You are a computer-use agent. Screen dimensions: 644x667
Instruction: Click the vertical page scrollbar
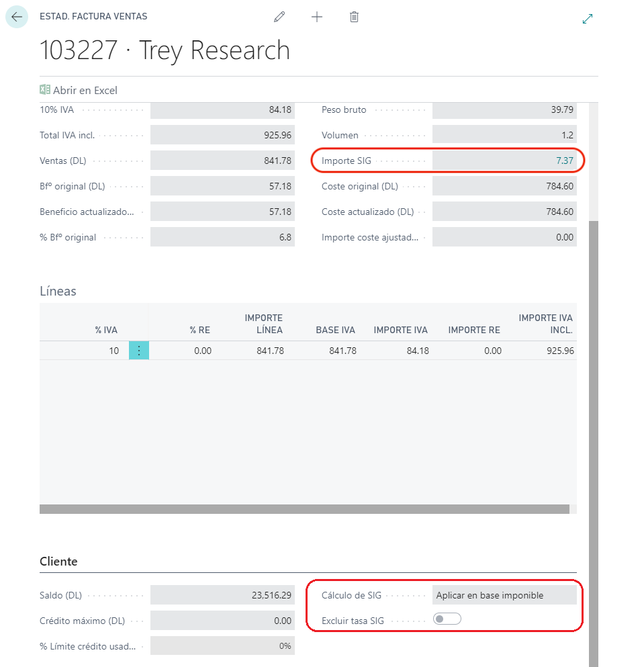(594, 443)
